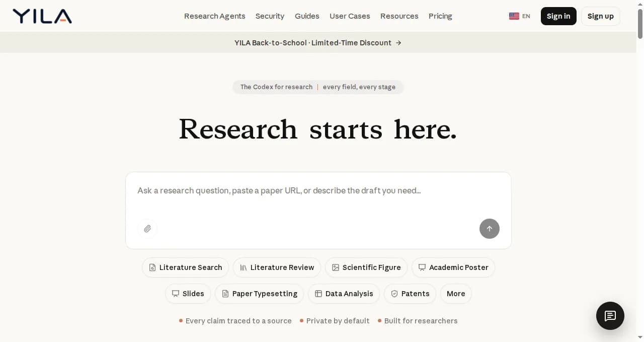Viewport: 644px width, 342px height.
Task: Click 'The Codex for research' badge text
Action: point(276,87)
